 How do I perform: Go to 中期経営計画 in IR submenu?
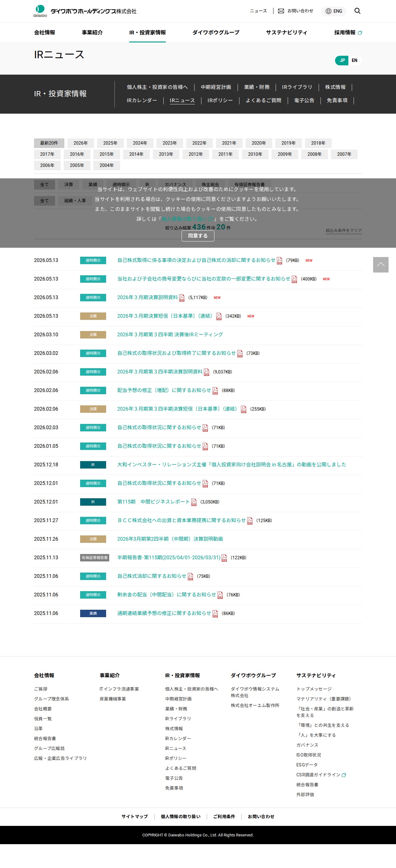(216, 87)
